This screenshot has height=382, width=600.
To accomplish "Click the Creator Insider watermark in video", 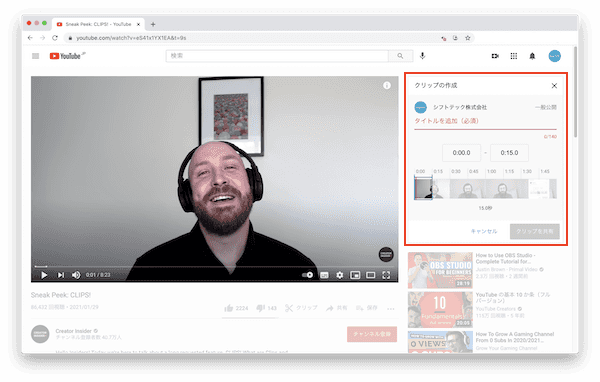I will pos(386,255).
